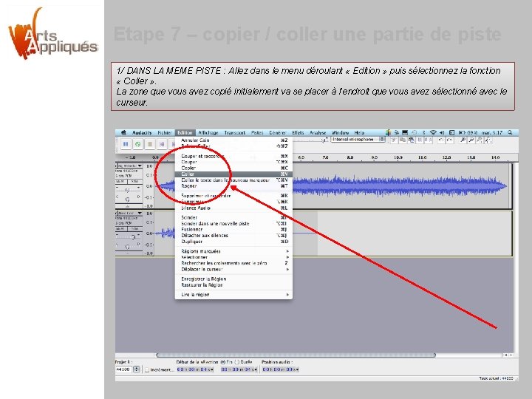Click the Silence audio toolbar icon
The height and width of the screenshot is (399, 532).
pyautogui.click(x=429, y=140)
